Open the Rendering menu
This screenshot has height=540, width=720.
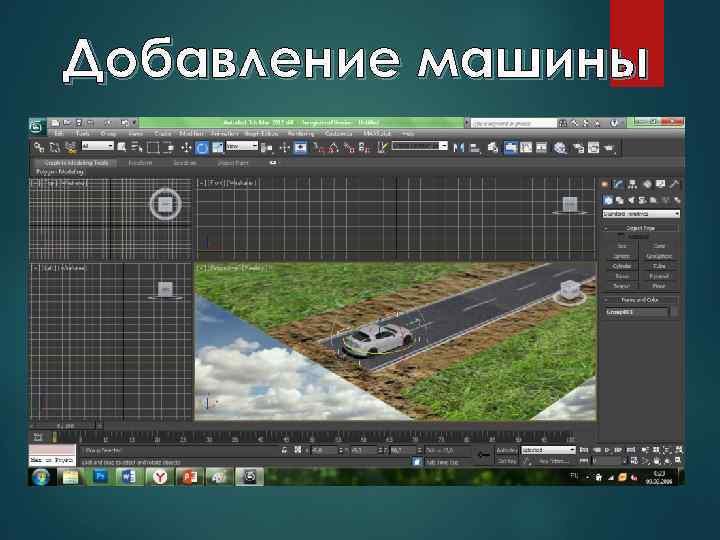pyautogui.click(x=301, y=134)
